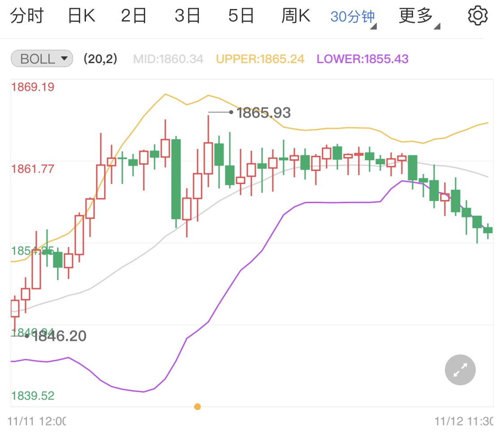Click the 1865.93 high price label
Viewport: 504px width, 435px height.
pos(263,113)
